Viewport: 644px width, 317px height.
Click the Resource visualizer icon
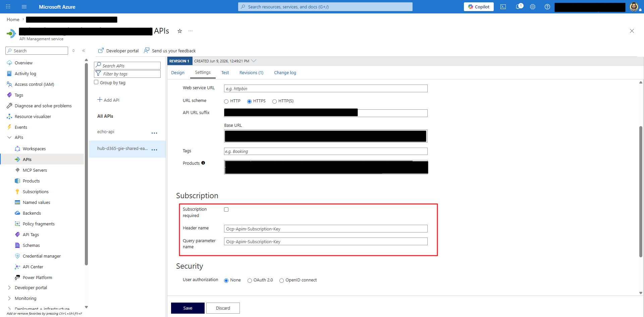9,116
